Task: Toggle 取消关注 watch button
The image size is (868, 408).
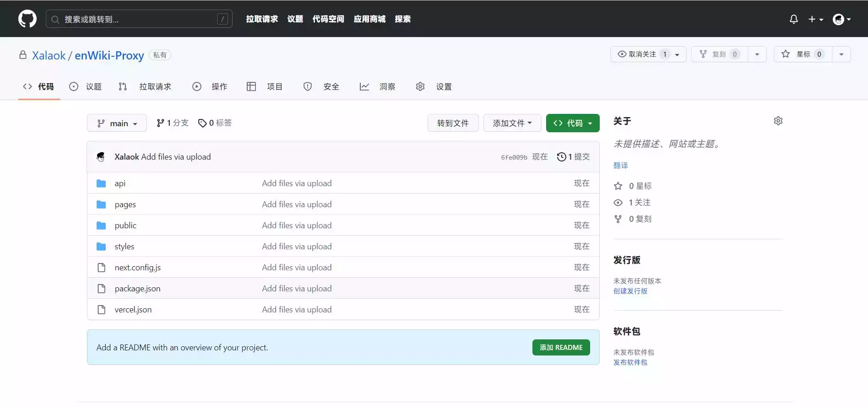Action: click(x=648, y=54)
